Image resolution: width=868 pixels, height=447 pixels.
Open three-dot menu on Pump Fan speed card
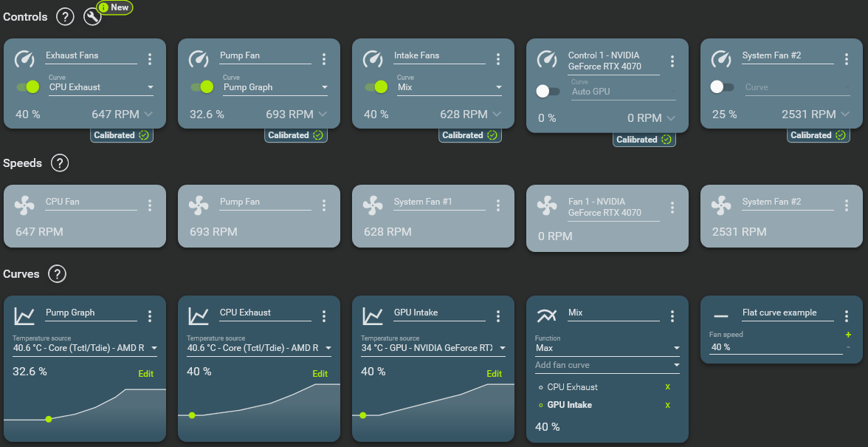[325, 205]
